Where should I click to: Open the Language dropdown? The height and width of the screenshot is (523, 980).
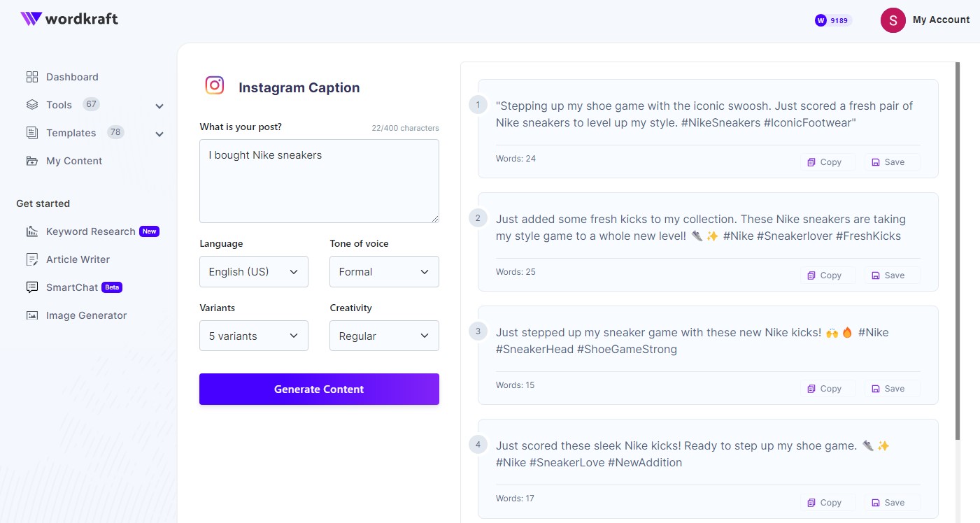click(x=253, y=271)
